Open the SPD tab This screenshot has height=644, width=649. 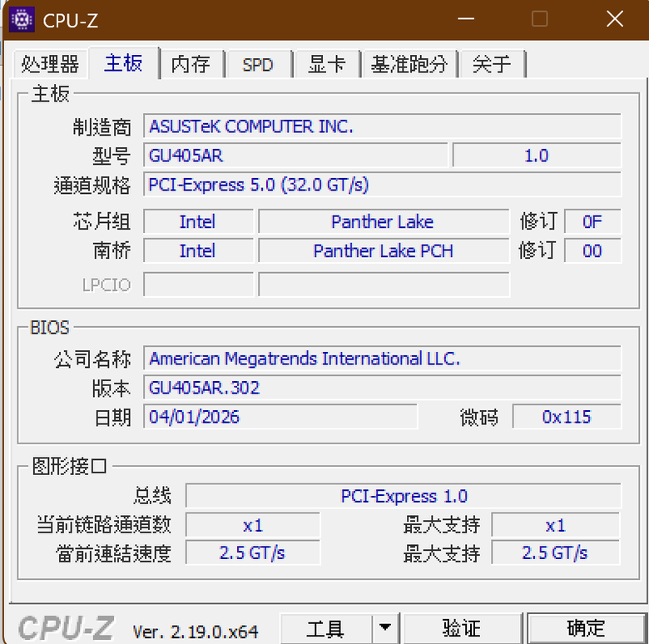click(x=258, y=65)
